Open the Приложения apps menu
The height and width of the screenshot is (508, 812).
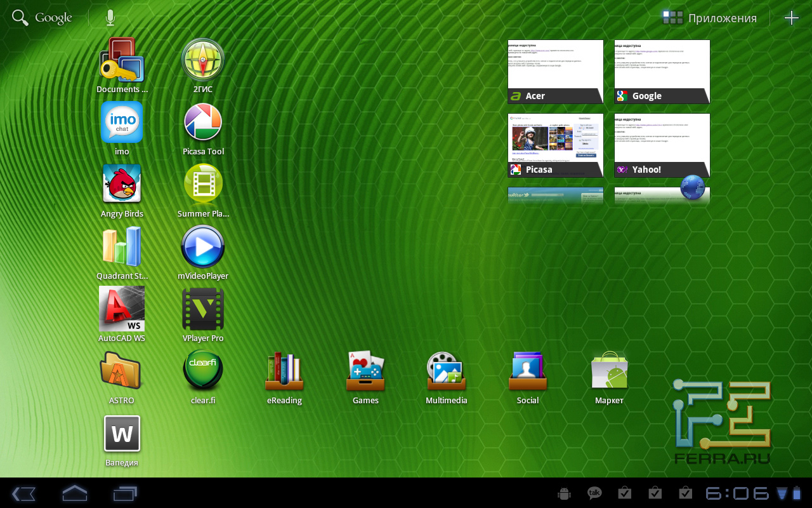pyautogui.click(x=709, y=18)
